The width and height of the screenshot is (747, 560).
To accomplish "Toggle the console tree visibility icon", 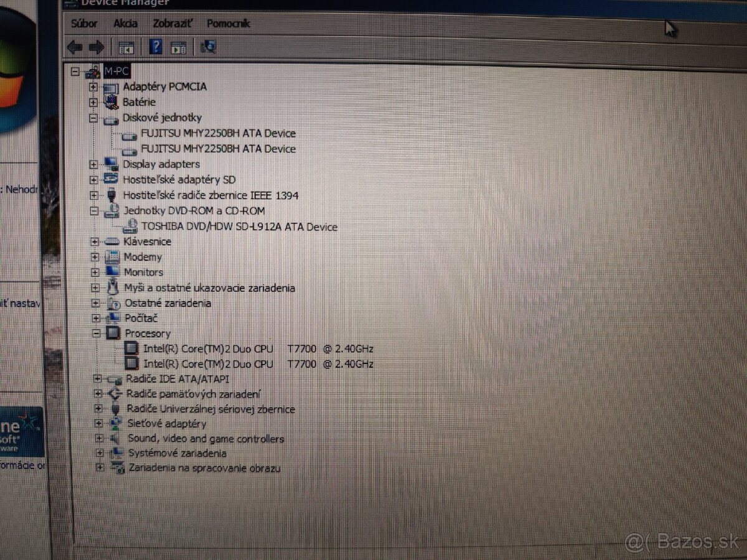I will pos(126,46).
